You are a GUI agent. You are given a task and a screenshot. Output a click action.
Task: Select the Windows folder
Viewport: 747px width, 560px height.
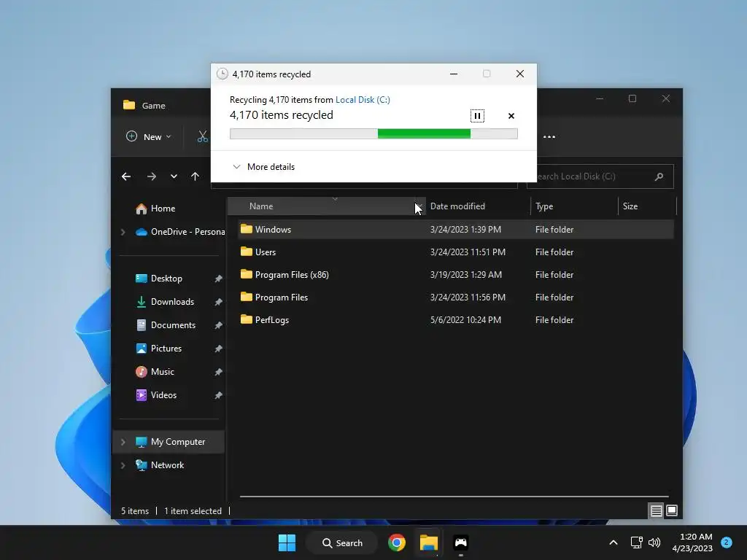pos(456,230)
